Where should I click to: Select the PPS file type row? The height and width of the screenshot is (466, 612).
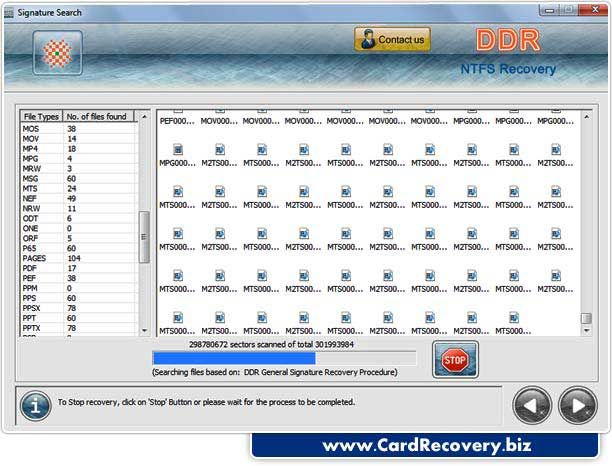click(79, 298)
